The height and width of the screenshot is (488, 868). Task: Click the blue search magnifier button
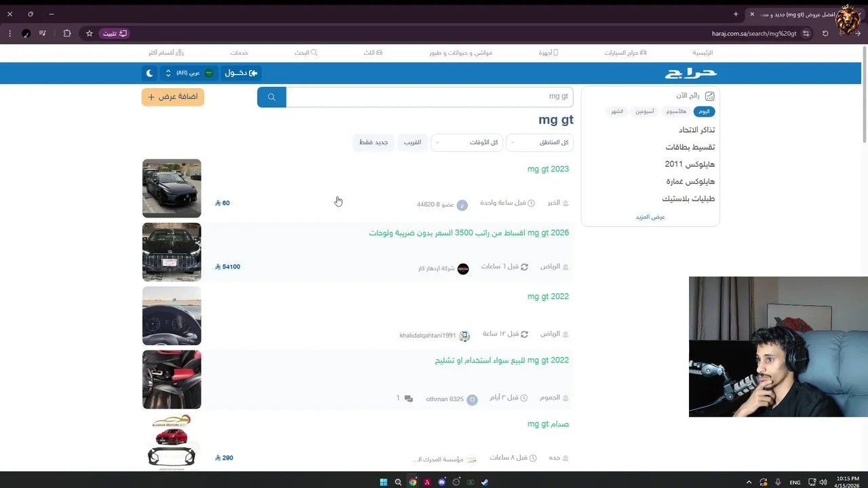(x=271, y=97)
